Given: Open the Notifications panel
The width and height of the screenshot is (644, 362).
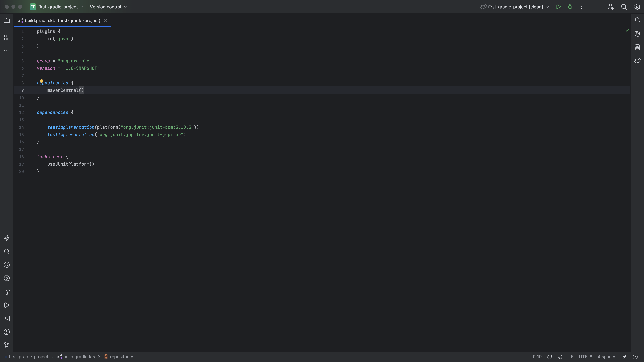Looking at the screenshot, I should [x=637, y=20].
